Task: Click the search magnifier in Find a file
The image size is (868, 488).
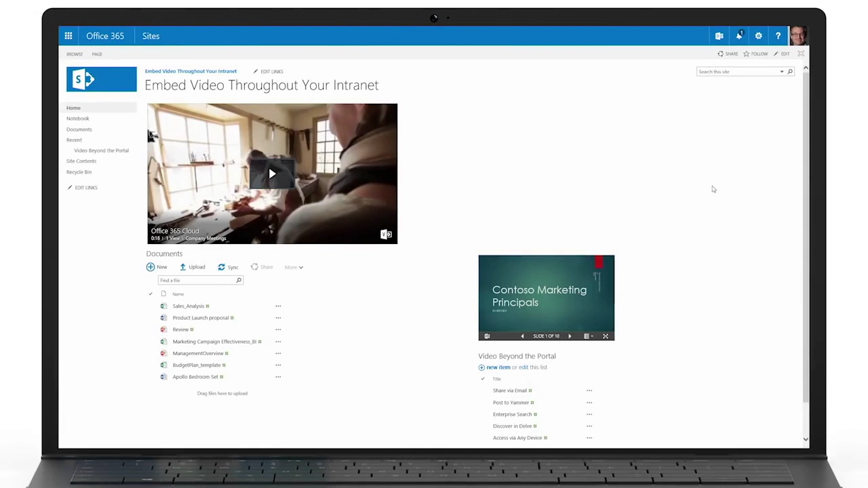Action: pyautogui.click(x=239, y=280)
